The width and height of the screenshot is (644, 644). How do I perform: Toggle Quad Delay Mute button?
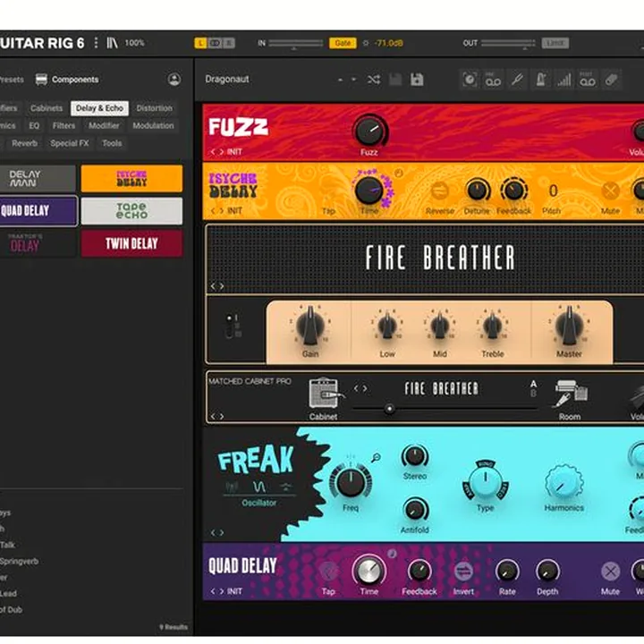(610, 572)
